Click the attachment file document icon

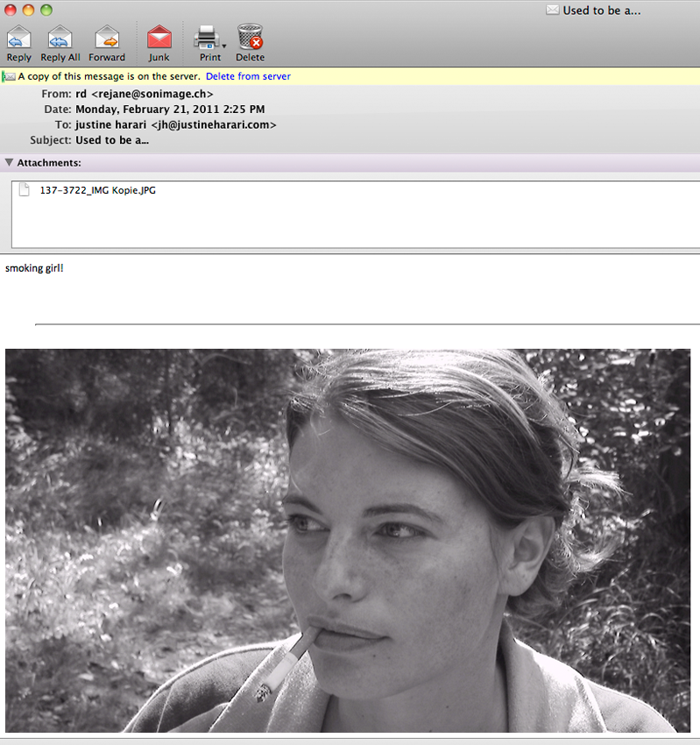point(24,189)
